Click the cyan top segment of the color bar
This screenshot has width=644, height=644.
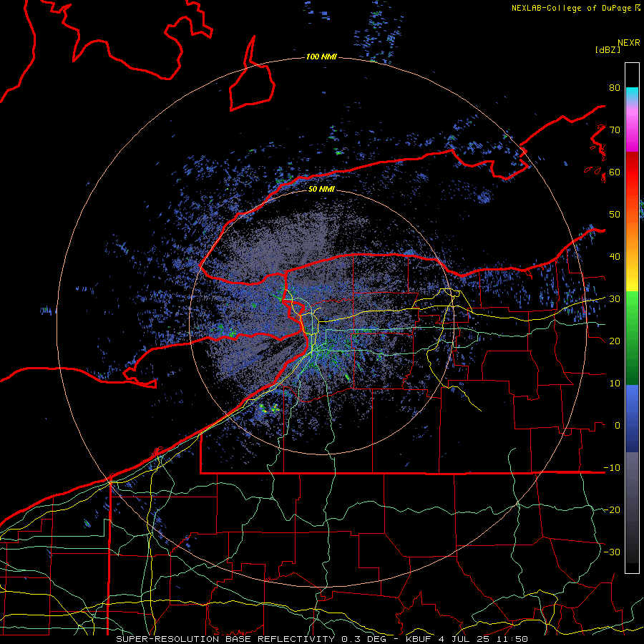point(632,94)
